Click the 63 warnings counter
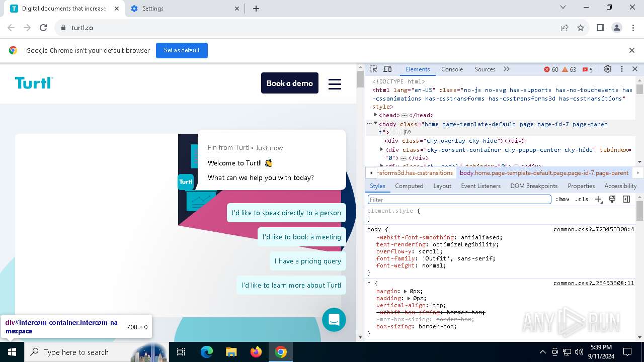Image resolution: width=644 pixels, height=362 pixels. click(x=569, y=69)
